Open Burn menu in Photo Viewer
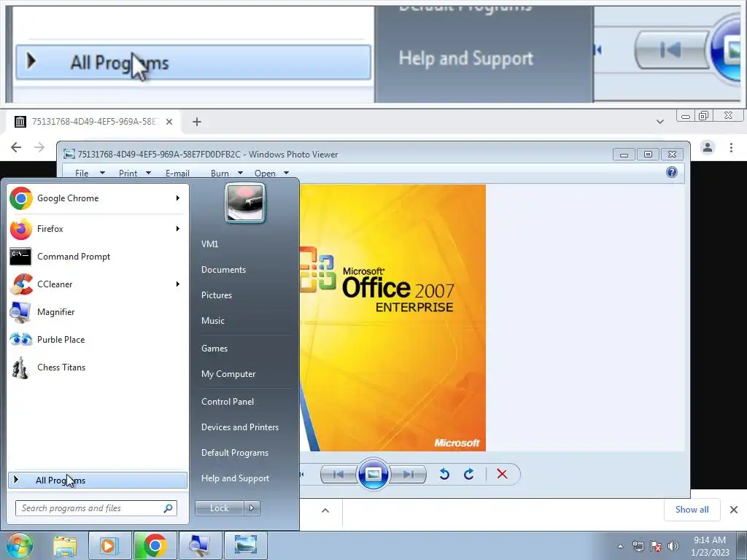 (x=226, y=174)
